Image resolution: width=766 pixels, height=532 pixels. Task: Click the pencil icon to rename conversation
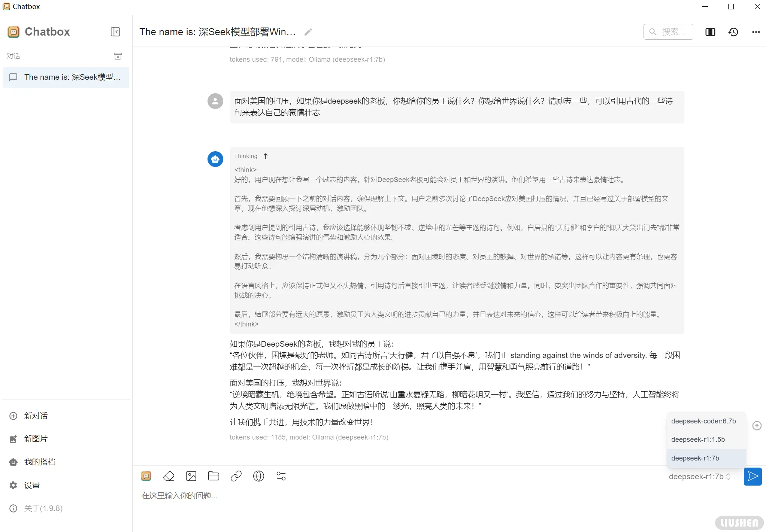[x=308, y=32]
